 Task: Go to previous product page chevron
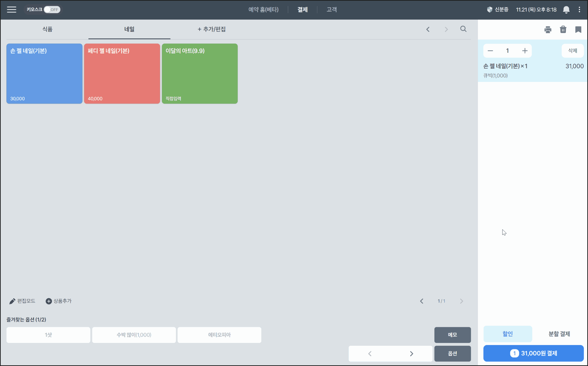click(421, 301)
